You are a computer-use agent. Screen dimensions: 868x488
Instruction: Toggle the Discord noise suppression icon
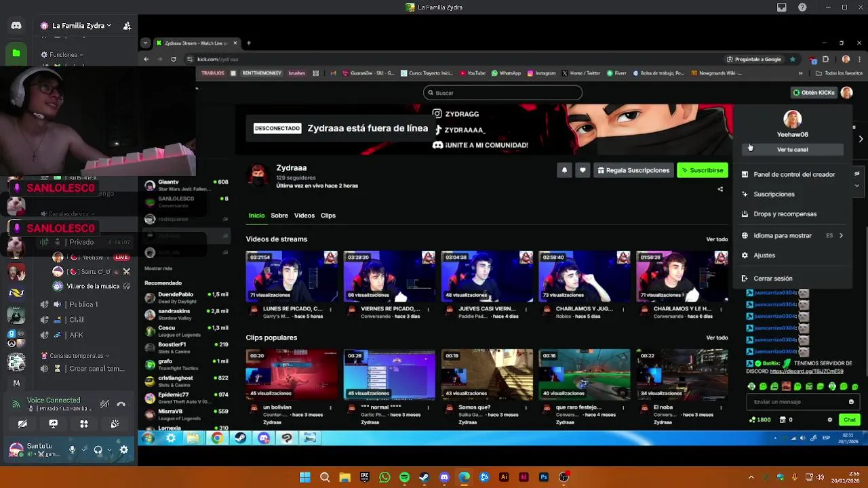[104, 404]
